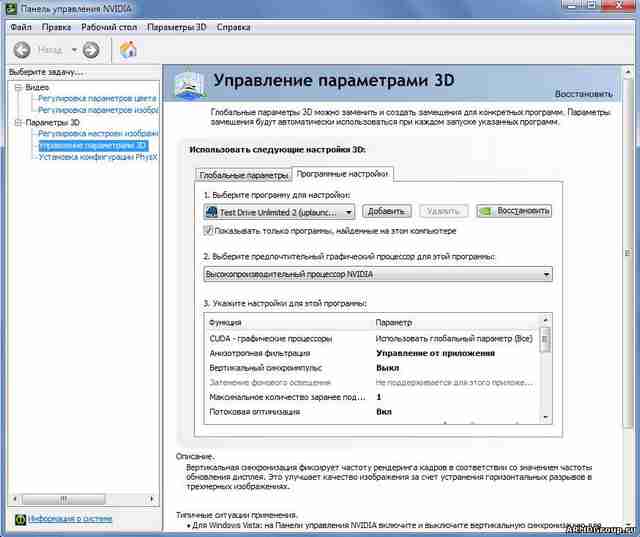Change Анизотропная фильтрация setting value
The height and width of the screenshot is (537, 640).
point(435,353)
